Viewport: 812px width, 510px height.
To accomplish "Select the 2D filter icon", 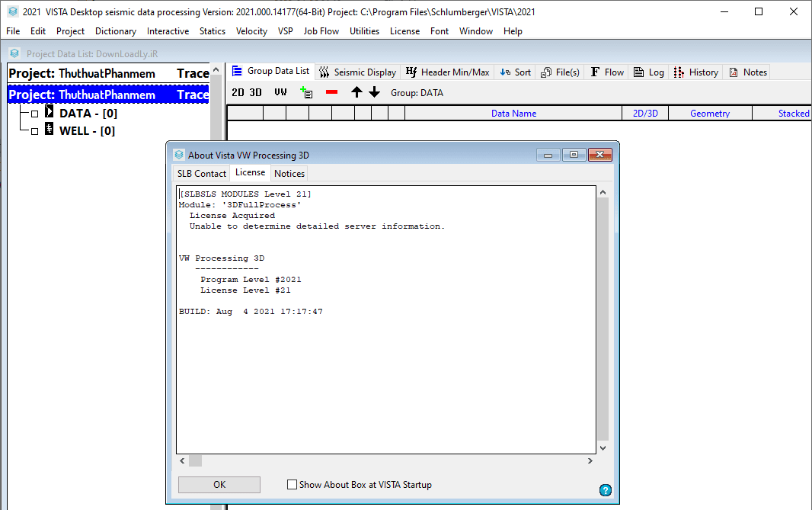I will coord(238,92).
